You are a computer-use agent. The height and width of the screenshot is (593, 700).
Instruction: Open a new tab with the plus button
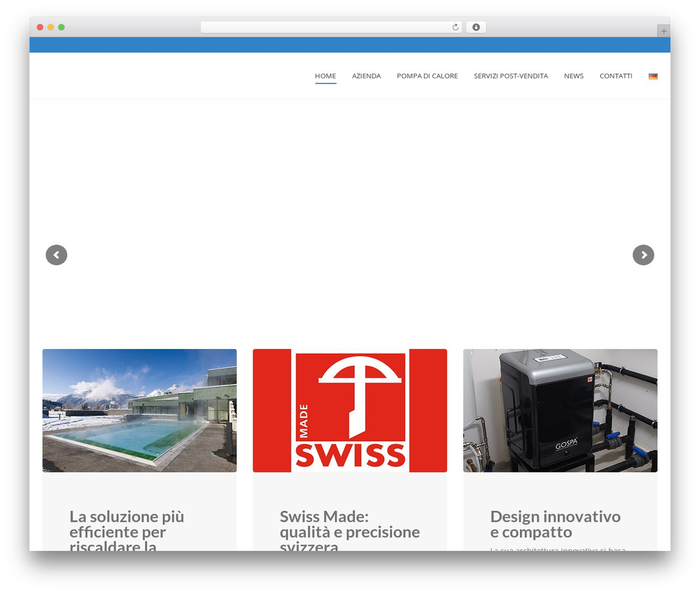coord(663,31)
